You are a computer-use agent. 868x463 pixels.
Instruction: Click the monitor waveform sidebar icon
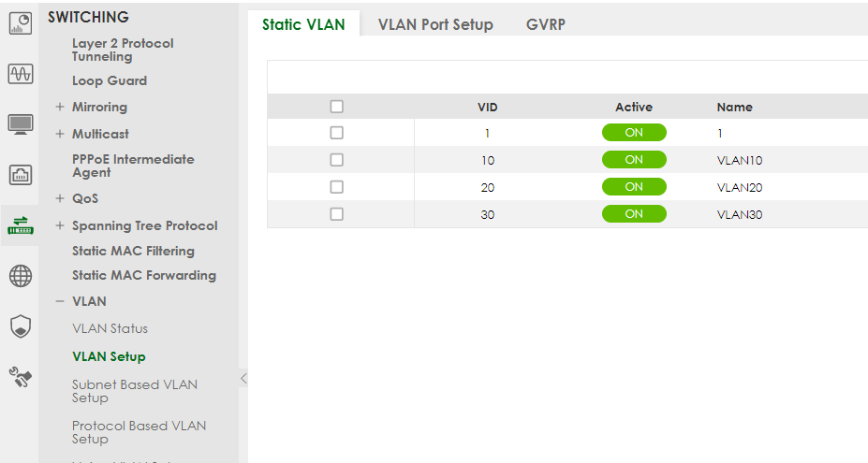pyautogui.click(x=21, y=73)
